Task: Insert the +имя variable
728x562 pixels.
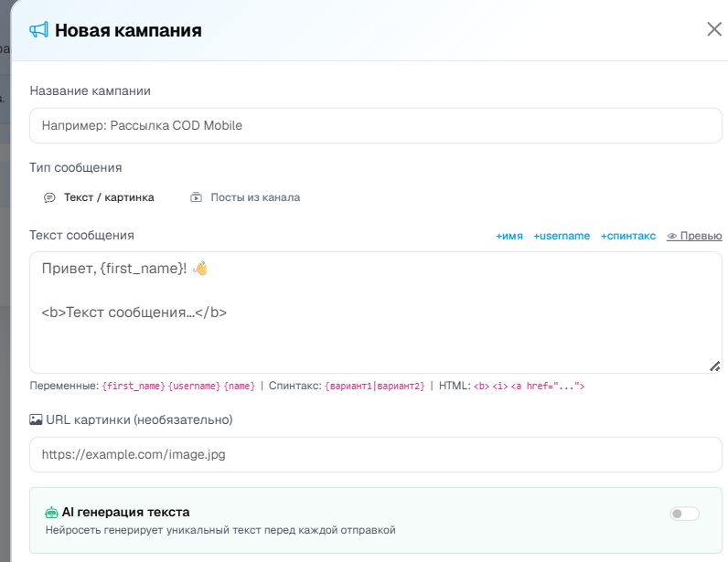Action: [509, 236]
